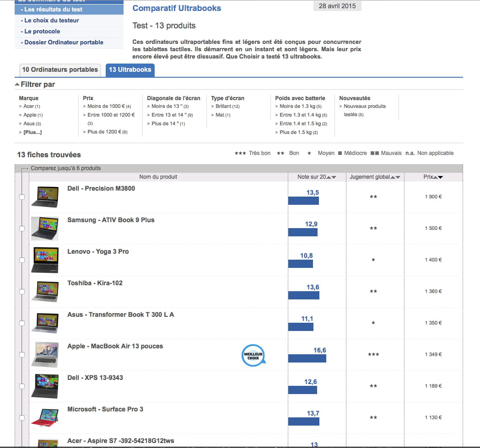Open the Dell - Precision M3800 product page
The height and width of the screenshot is (448, 480).
click(101, 188)
